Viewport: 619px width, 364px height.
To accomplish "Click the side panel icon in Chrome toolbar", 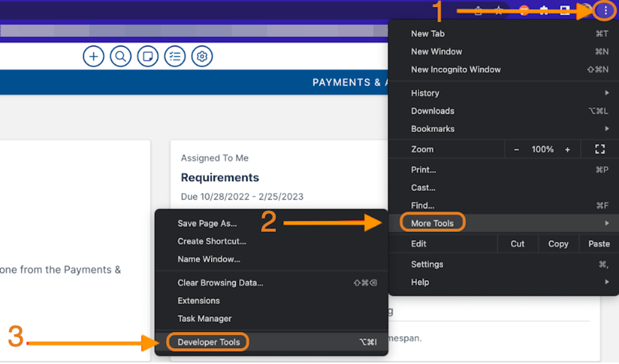I will tap(565, 10).
